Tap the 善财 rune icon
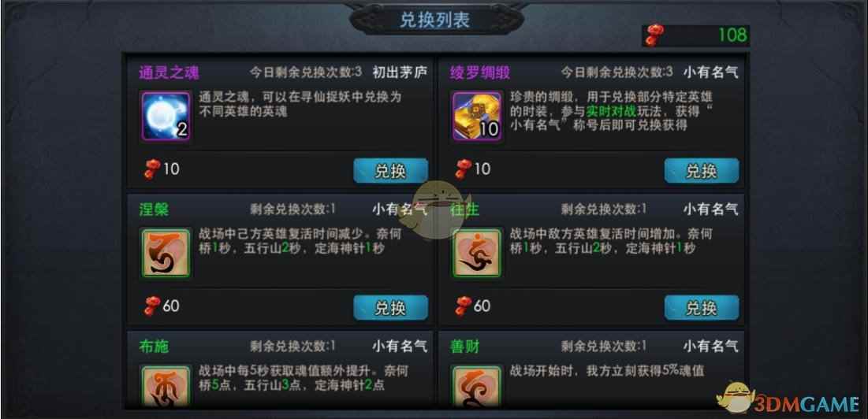 coord(477,387)
